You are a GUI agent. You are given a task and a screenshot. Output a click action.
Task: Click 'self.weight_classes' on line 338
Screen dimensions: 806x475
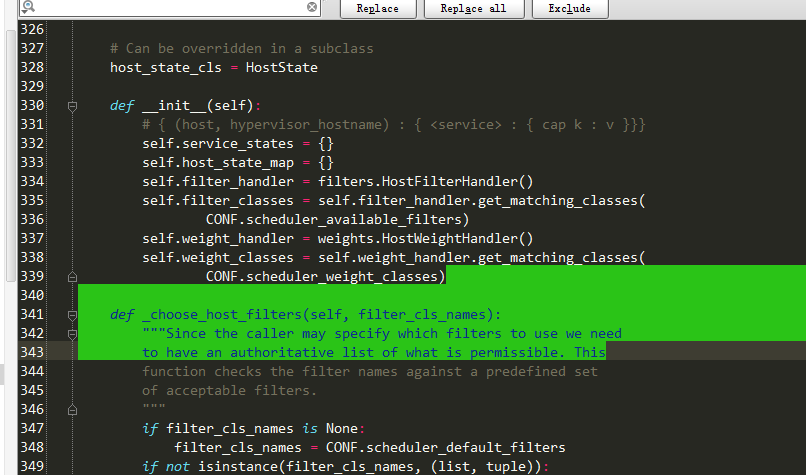pos(218,258)
